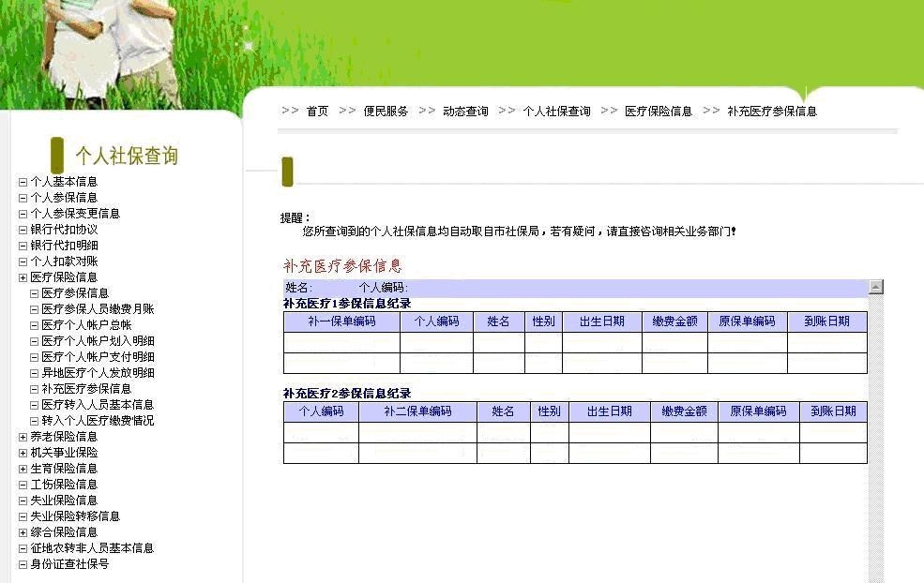Select 转入个人医疗缴费情况 in sidebar
Viewport: 924px width, 583px height.
(x=98, y=421)
